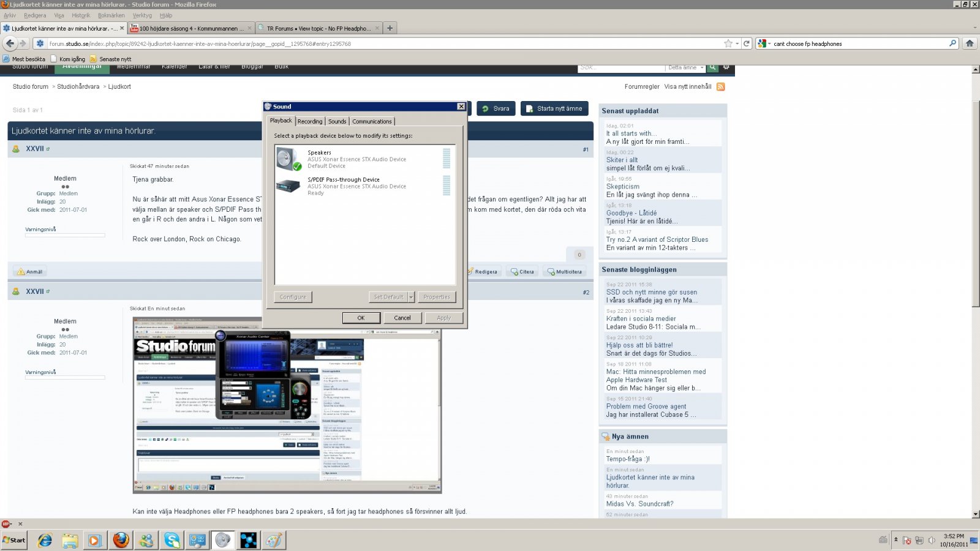Click OK in the Sound dialog
This screenshot has height=551, width=980.
point(361,318)
